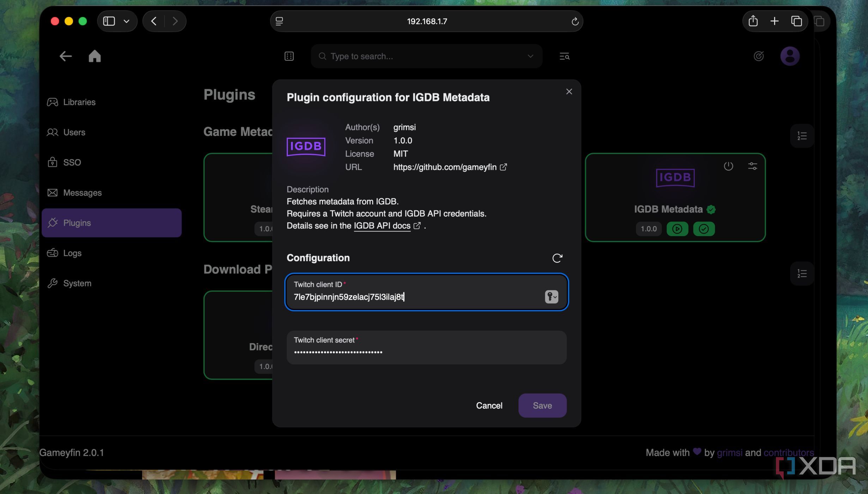The height and width of the screenshot is (494, 868).
Task: Click the 1.0.0 version badge on IGDB card
Action: click(x=649, y=229)
